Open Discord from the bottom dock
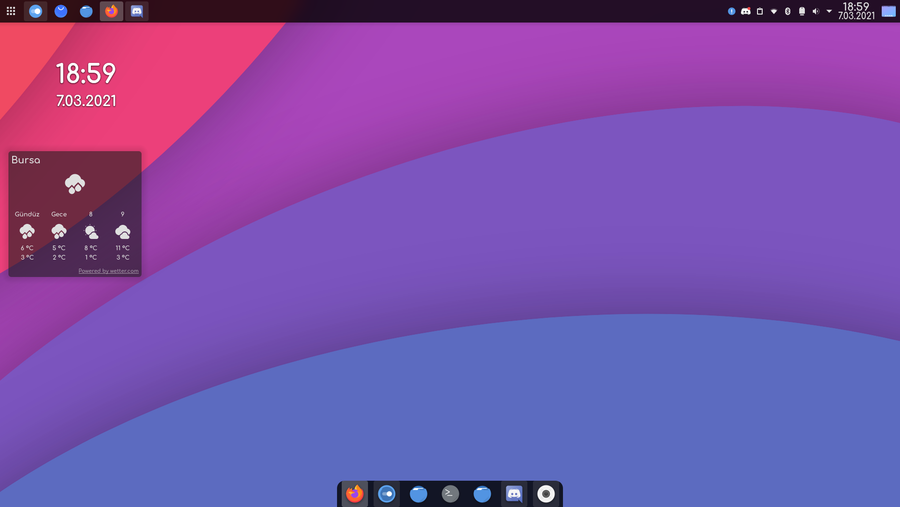This screenshot has height=507, width=900. pyautogui.click(x=514, y=494)
